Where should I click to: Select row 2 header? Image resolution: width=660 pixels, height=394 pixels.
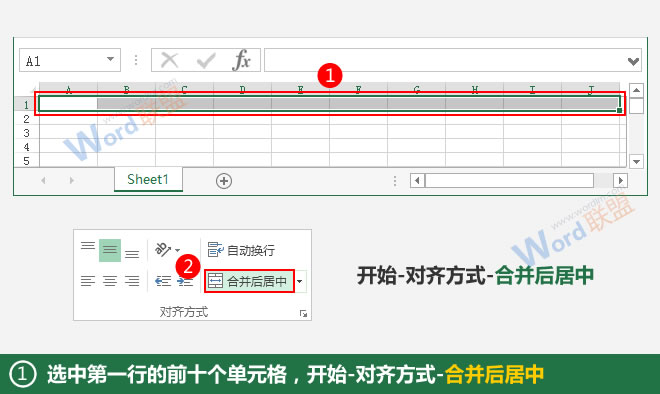point(27,119)
